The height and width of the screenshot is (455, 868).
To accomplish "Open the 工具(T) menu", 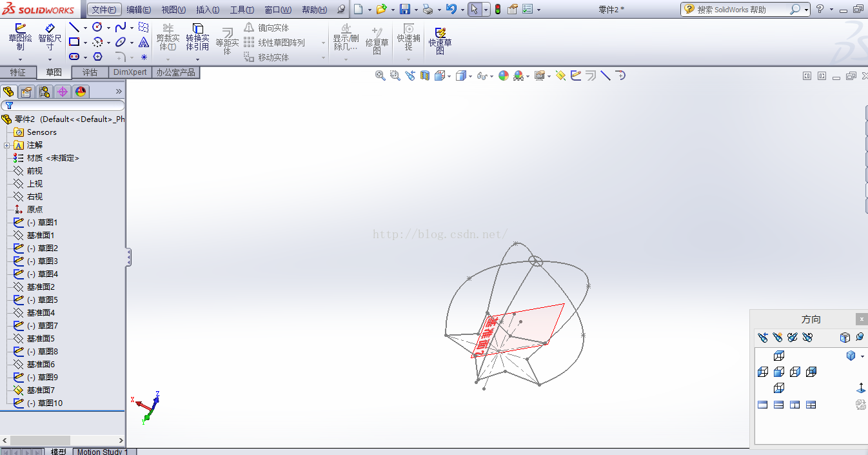I will (242, 10).
